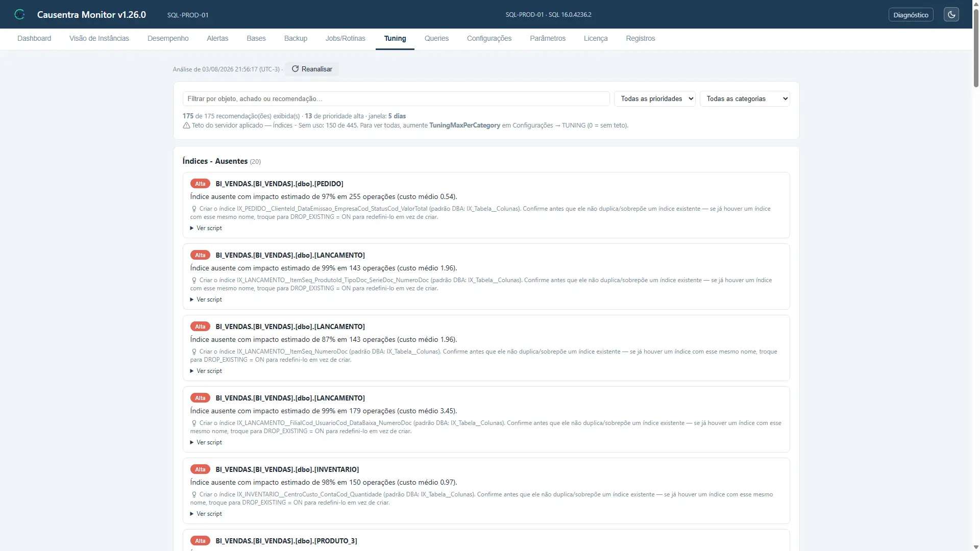Expand Ver script for IX_LANCAMENTO__ItemSeq_ProdutoId_TipoDoc recommendation

point(206,299)
